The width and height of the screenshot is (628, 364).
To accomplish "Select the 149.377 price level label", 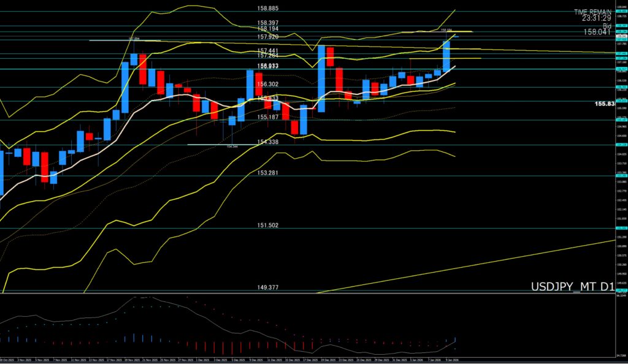I will [268, 287].
